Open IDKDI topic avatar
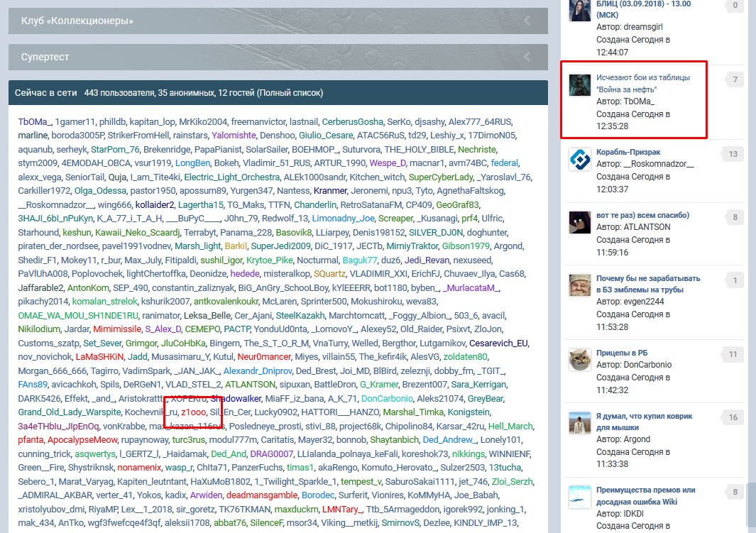The width and height of the screenshot is (756, 533). [579, 497]
